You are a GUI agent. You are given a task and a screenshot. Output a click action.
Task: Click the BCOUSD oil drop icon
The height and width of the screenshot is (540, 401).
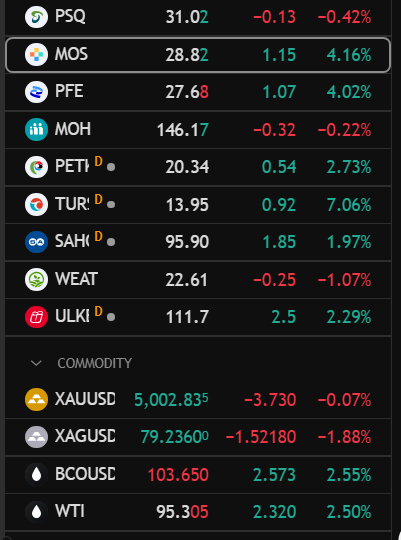36,474
